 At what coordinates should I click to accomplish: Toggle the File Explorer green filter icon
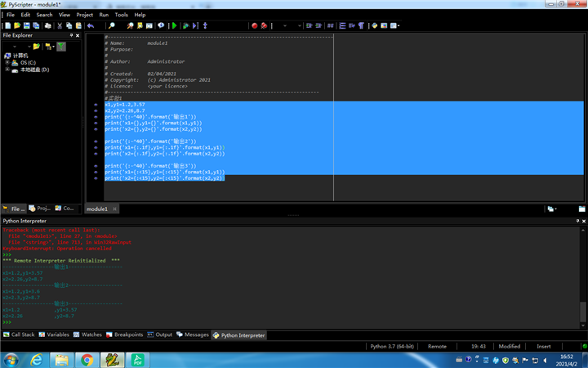pos(61,46)
